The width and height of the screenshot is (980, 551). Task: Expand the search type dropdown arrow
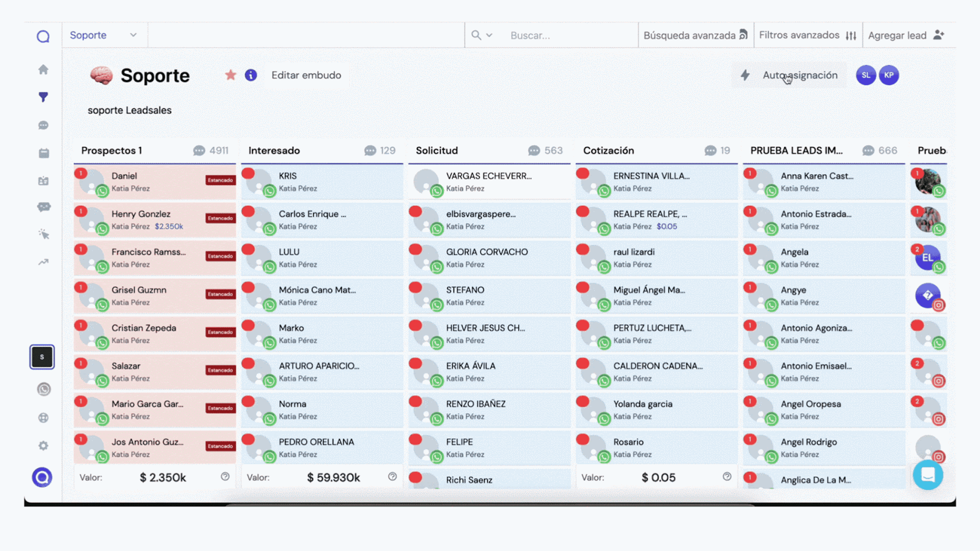pos(489,35)
